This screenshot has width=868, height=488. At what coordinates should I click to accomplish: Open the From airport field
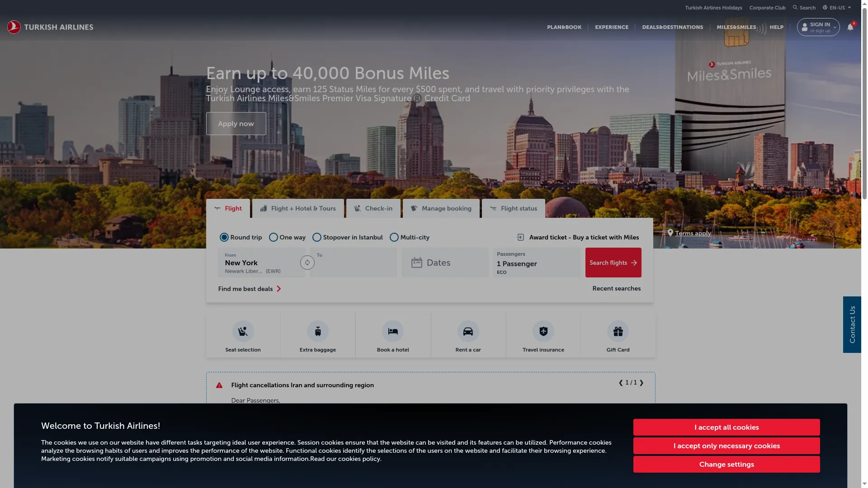click(x=261, y=263)
